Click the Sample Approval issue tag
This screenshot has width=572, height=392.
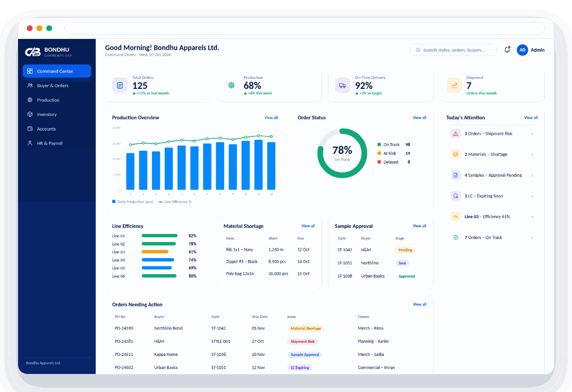pyautogui.click(x=305, y=355)
